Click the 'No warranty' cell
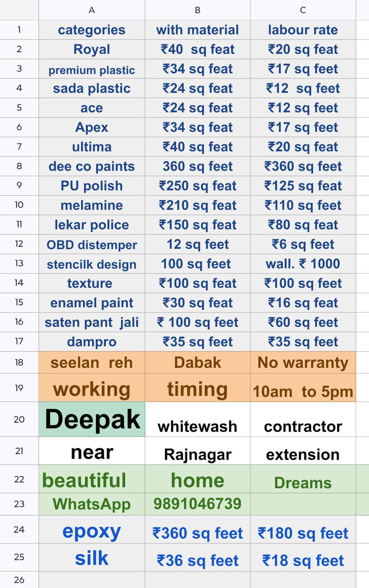 tap(303, 362)
